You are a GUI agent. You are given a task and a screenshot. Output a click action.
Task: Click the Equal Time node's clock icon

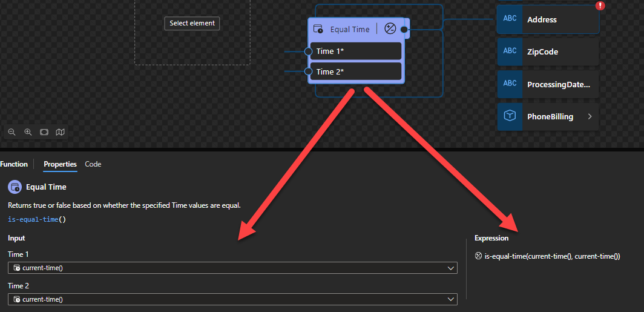(x=318, y=29)
